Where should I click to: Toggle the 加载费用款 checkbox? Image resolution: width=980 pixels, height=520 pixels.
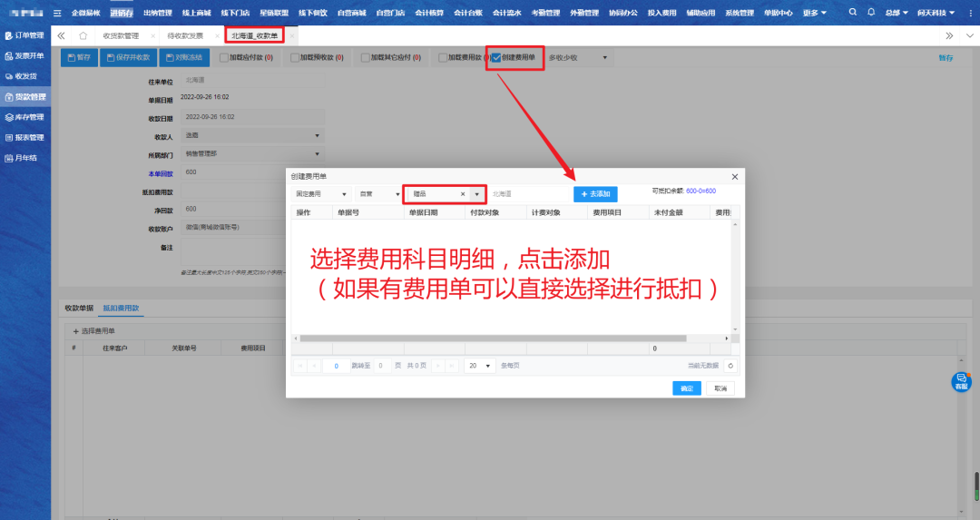point(443,57)
